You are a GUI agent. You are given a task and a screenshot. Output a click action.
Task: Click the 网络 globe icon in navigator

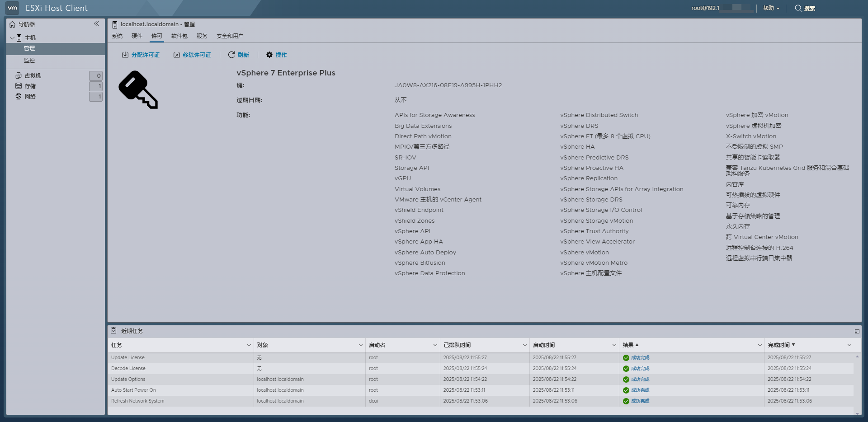point(18,96)
